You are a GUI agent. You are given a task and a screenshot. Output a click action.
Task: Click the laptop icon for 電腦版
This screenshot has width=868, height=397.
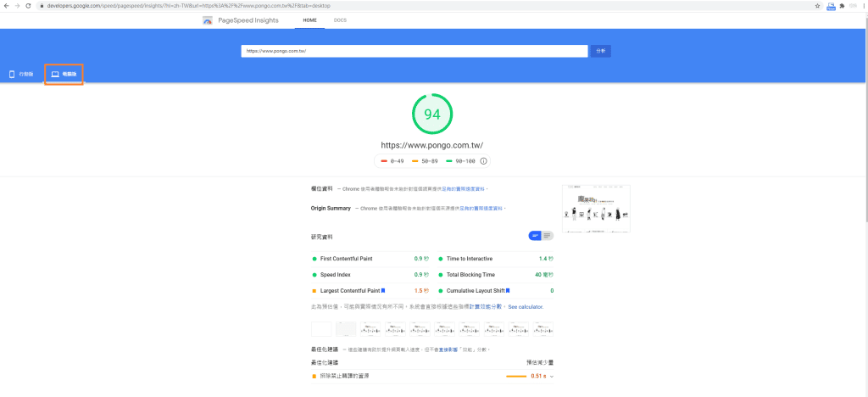tap(55, 74)
